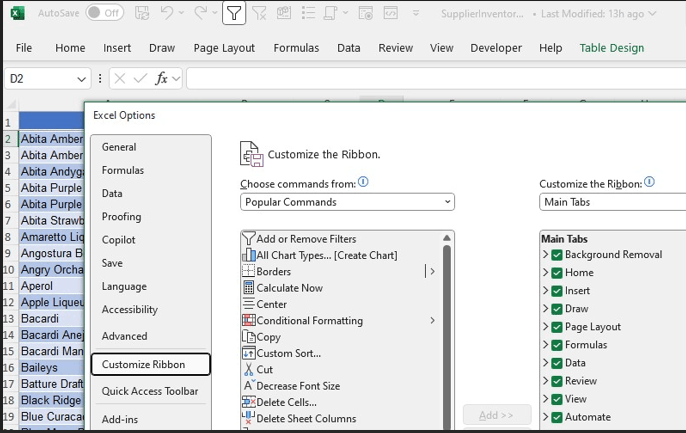Expand Conditional Formatting submenu arrow
The width and height of the screenshot is (686, 433).
(432, 321)
